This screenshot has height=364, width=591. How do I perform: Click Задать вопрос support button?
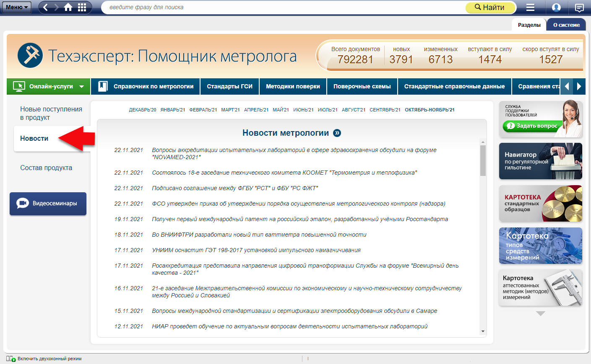(532, 126)
